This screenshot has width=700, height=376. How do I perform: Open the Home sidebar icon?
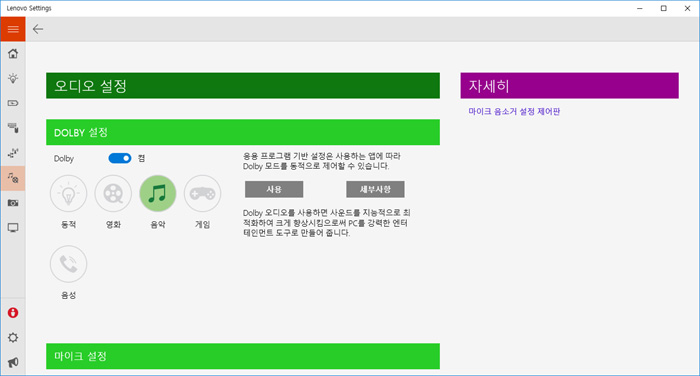(13, 54)
